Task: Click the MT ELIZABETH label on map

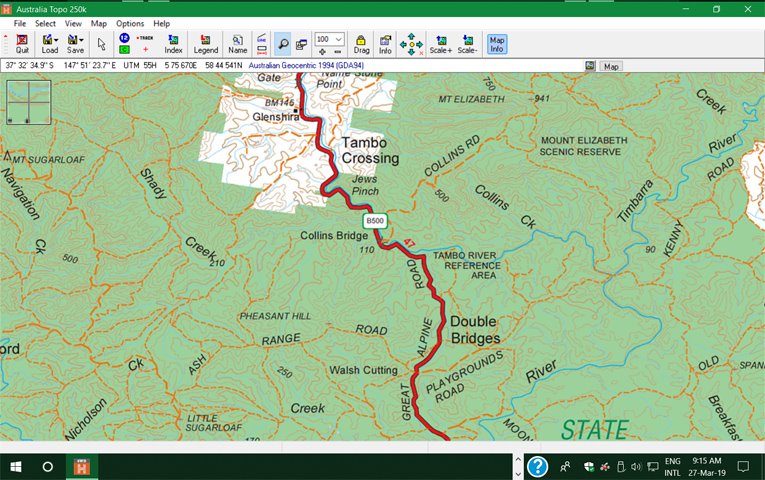Action: click(471, 99)
